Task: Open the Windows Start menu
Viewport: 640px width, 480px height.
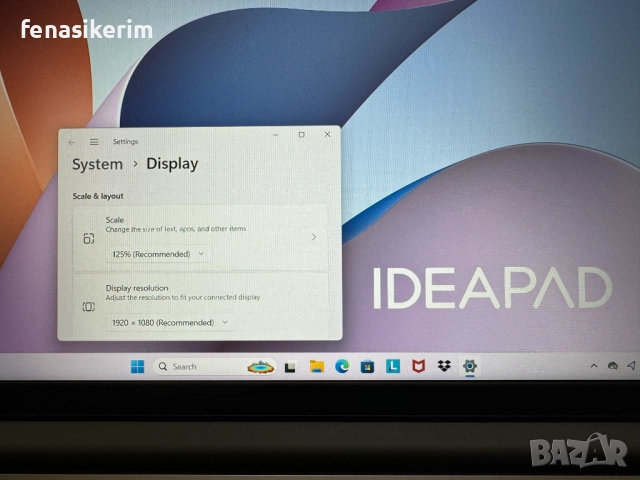Action: pos(136,367)
